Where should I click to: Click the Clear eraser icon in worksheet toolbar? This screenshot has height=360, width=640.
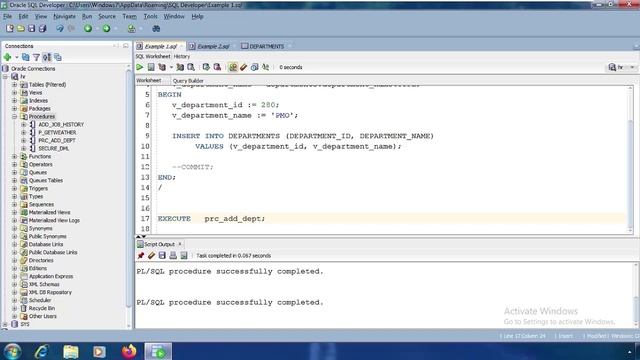[244, 67]
